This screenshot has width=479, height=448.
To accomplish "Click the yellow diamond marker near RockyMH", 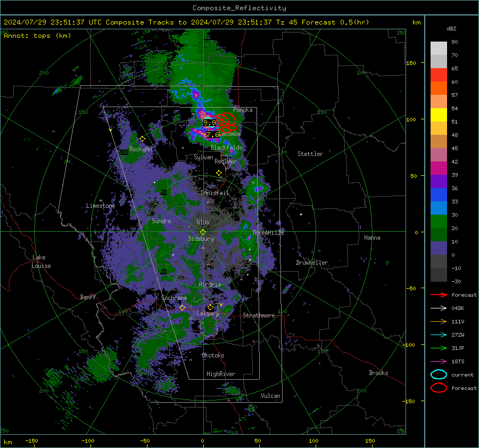I will [x=142, y=139].
